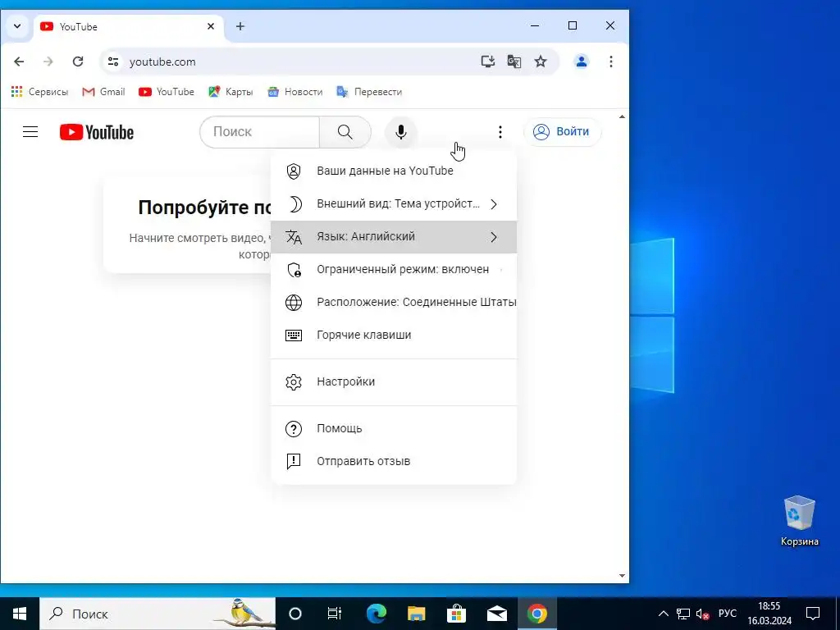Open the Windows Start menu
This screenshot has width=840, height=630.
click(x=20, y=614)
